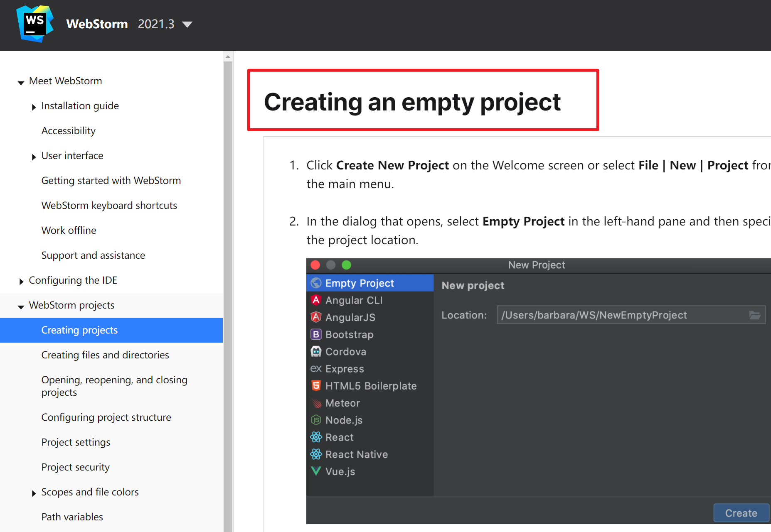Click the Cordova robot icon
The image size is (771, 532).
click(x=316, y=351)
